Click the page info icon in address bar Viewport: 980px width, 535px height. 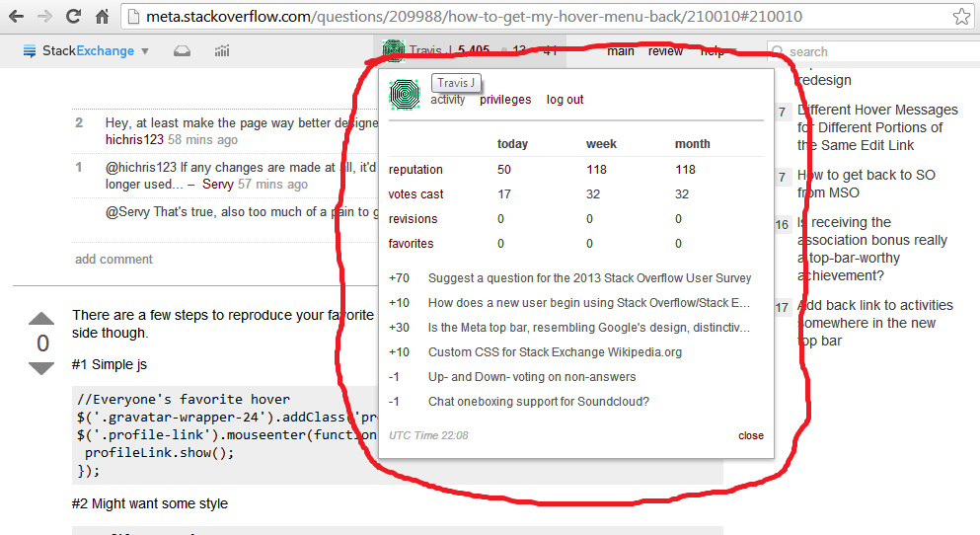coord(132,17)
